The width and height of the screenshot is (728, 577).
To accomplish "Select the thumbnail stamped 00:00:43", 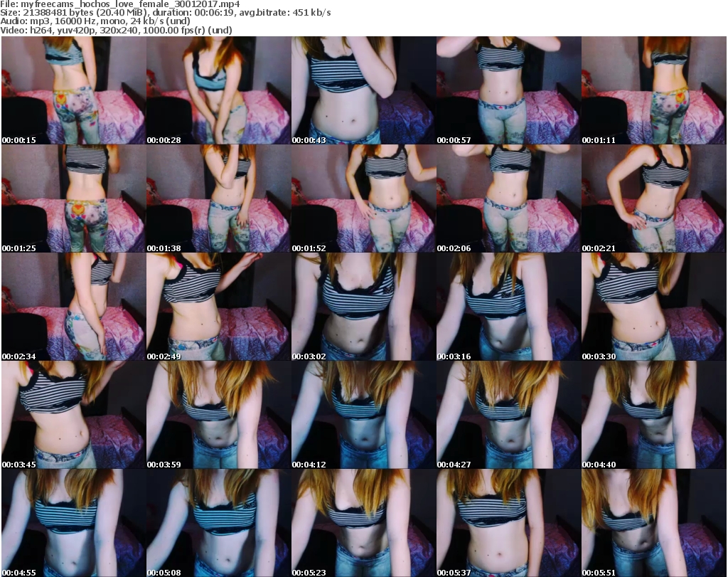I will coord(363,90).
